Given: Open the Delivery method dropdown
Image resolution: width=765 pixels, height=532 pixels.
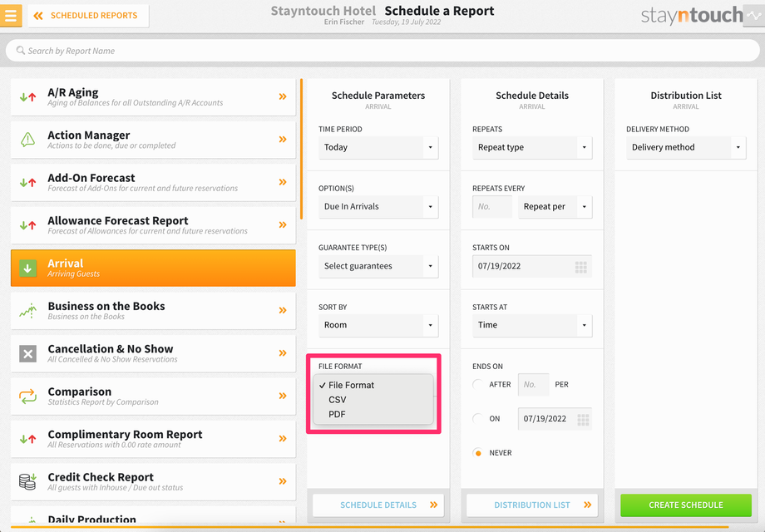Looking at the screenshot, I should click(686, 147).
